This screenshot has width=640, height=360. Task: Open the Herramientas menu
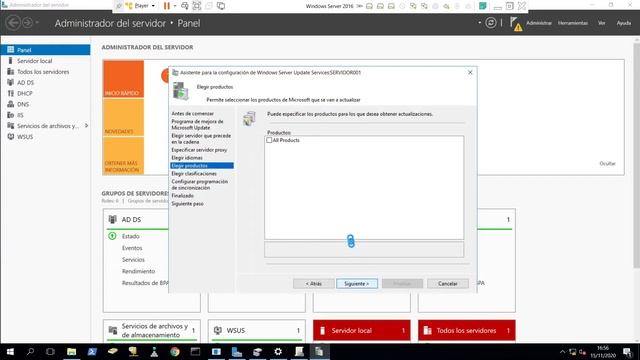pyautogui.click(x=573, y=23)
